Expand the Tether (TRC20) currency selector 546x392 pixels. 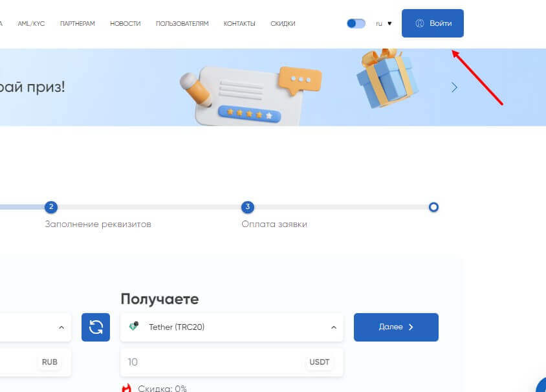(x=232, y=327)
